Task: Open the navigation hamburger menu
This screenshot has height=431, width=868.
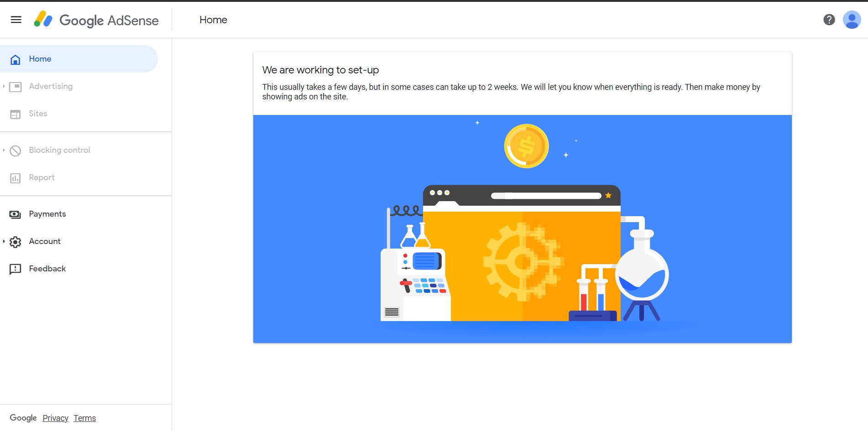Action: [16, 20]
